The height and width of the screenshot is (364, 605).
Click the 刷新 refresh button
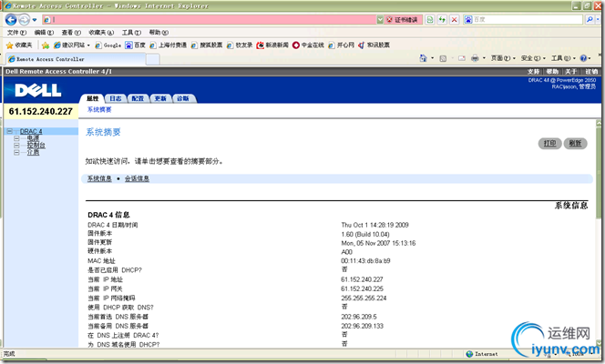coord(575,143)
